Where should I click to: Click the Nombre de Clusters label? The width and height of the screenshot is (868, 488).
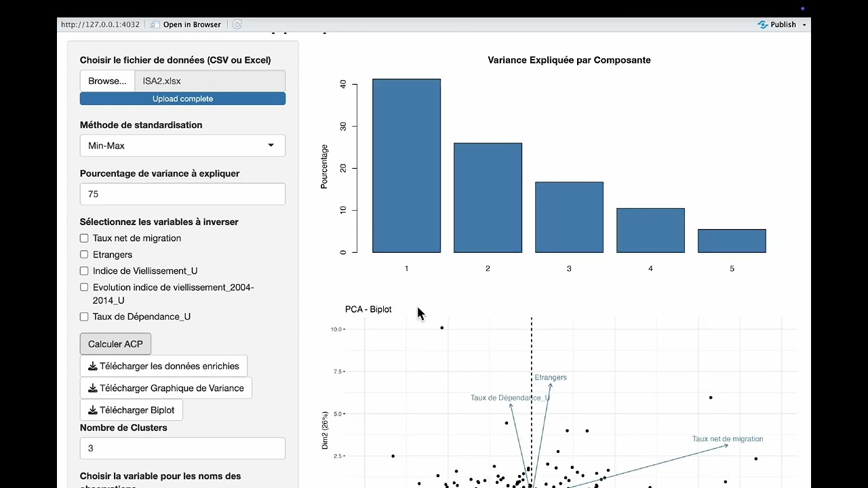tap(123, 428)
